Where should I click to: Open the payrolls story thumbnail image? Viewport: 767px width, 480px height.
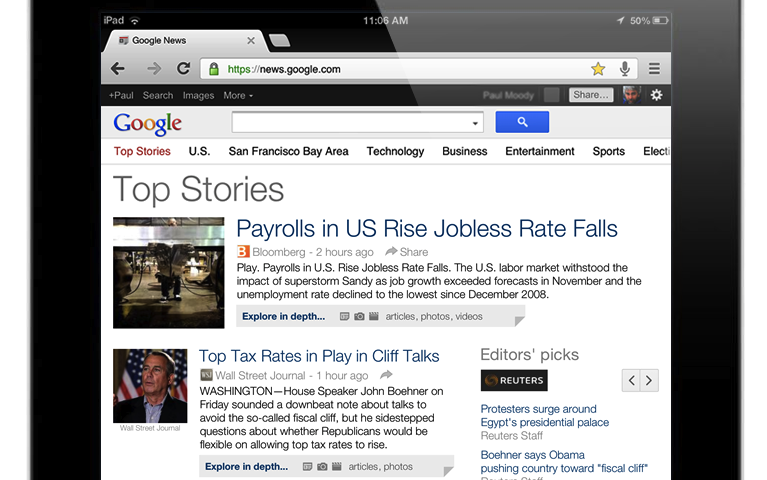click(169, 273)
